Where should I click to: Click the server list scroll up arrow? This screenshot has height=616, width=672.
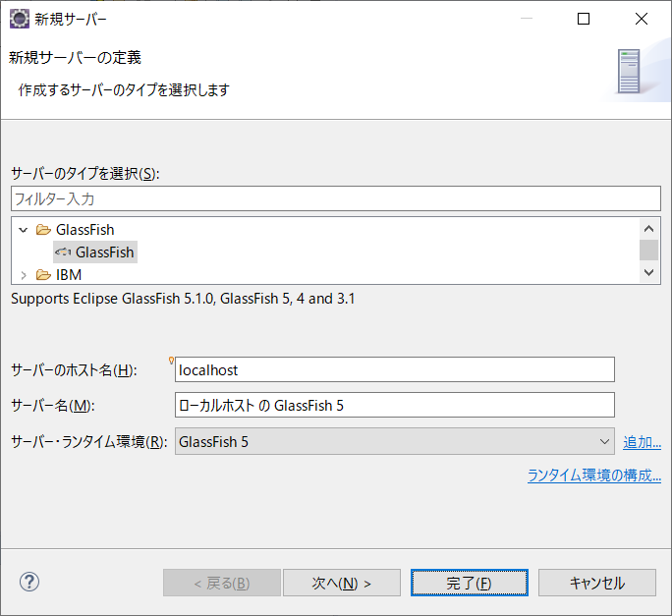648,229
